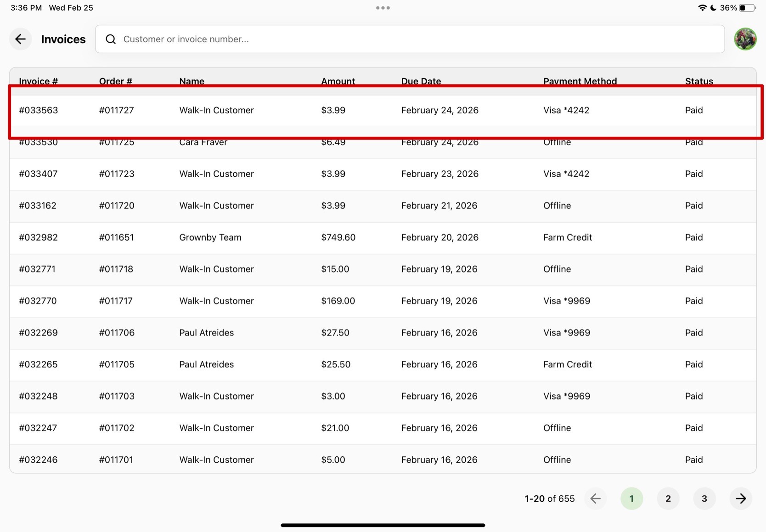Image resolution: width=766 pixels, height=532 pixels.
Task: Tap the Wi-Fi status icon
Action: [702, 8]
